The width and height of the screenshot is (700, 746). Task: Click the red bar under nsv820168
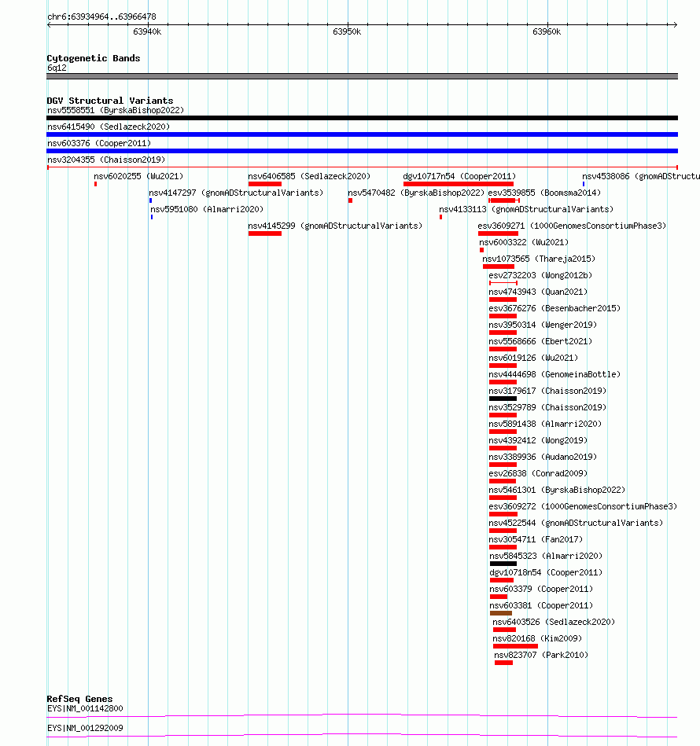pyautogui.click(x=515, y=646)
